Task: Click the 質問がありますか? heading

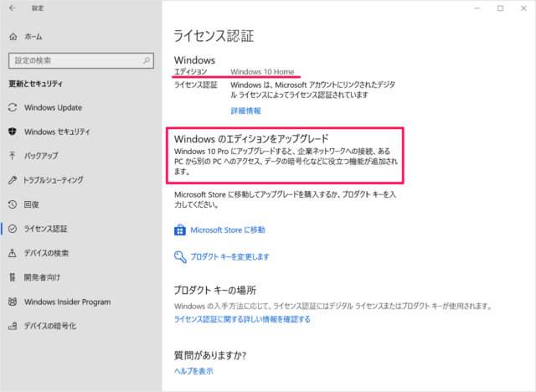Action: pos(210,355)
